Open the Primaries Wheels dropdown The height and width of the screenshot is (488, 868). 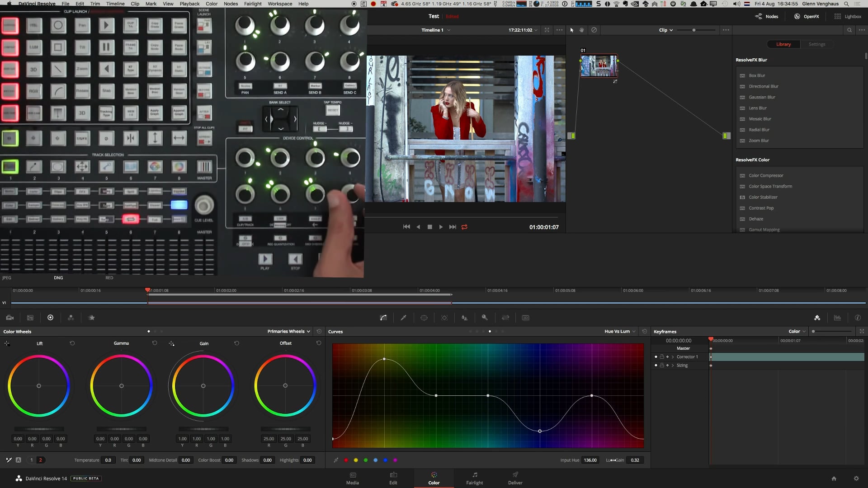coord(288,331)
